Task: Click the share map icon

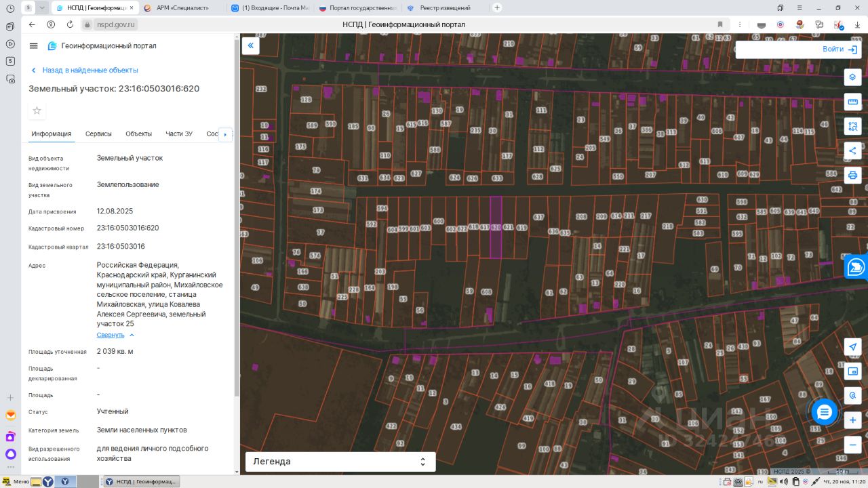Action: click(852, 150)
